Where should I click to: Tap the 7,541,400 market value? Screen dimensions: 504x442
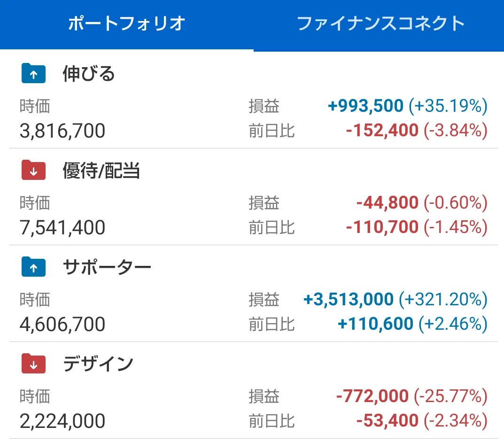(62, 228)
